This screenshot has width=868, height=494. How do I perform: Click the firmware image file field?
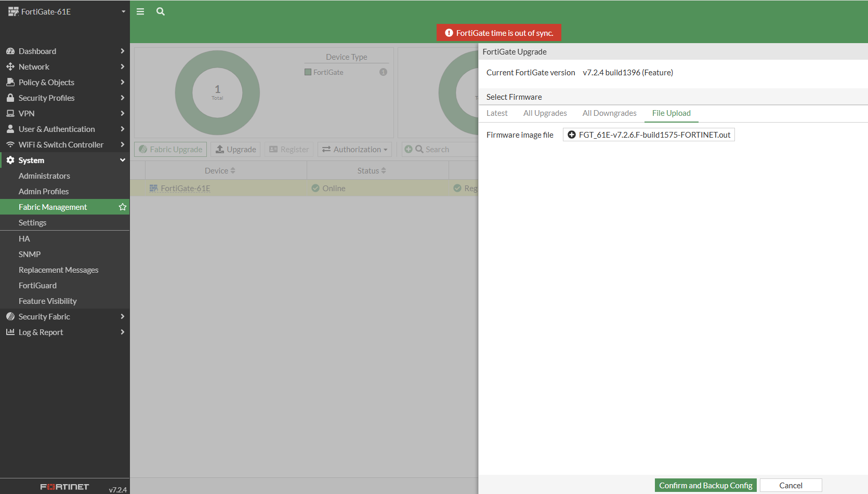pos(649,135)
